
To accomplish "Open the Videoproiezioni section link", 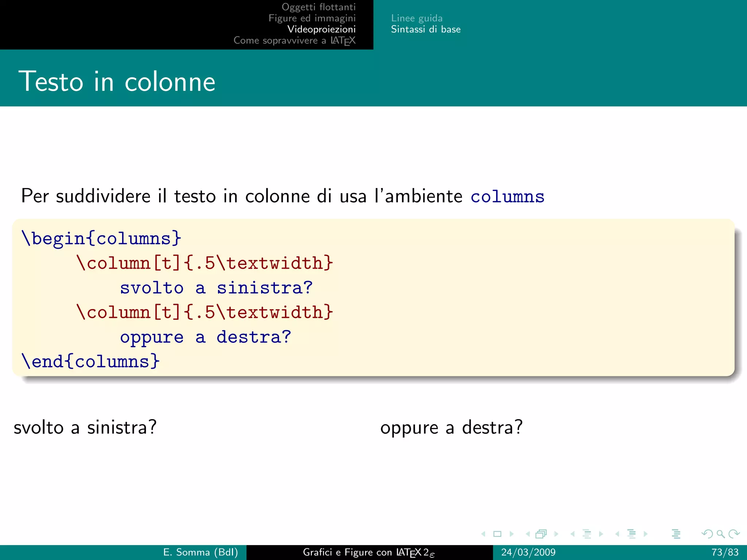I will tap(321, 29).
